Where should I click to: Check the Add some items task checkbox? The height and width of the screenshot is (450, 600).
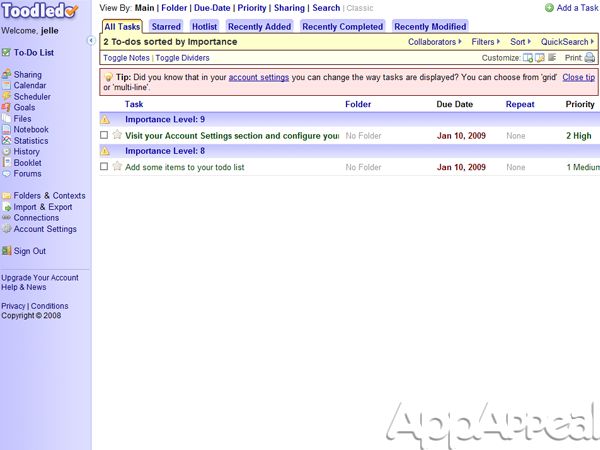click(x=104, y=166)
